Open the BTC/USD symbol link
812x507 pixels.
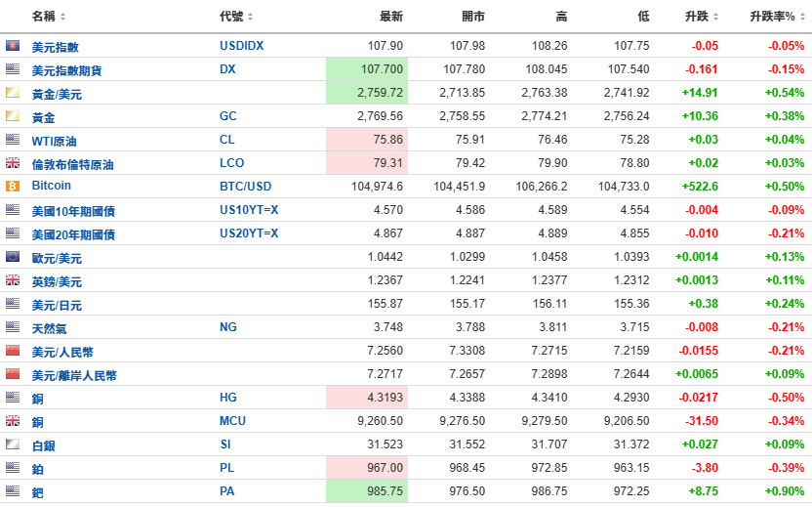(246, 187)
